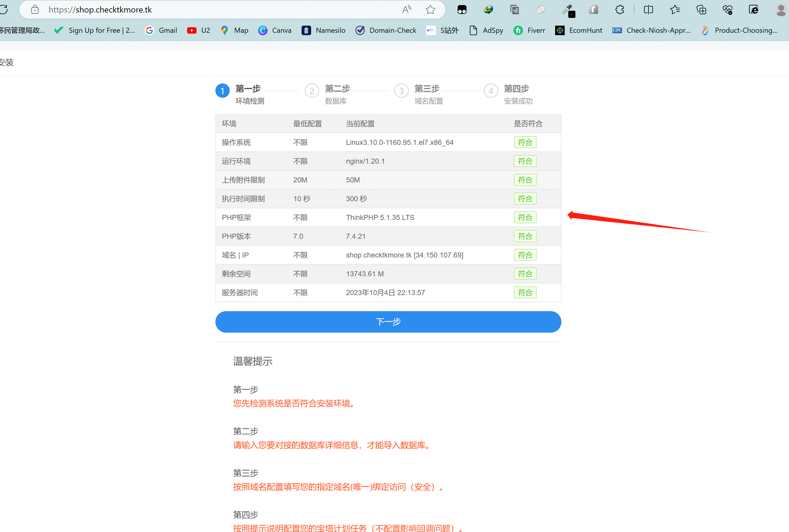Open the Fiverr bookmark

click(529, 30)
